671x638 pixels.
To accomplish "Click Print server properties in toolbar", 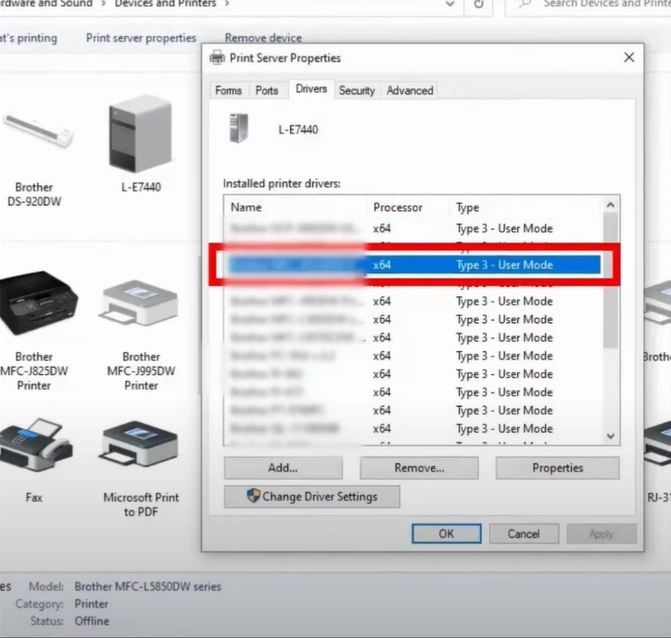I will tap(141, 38).
